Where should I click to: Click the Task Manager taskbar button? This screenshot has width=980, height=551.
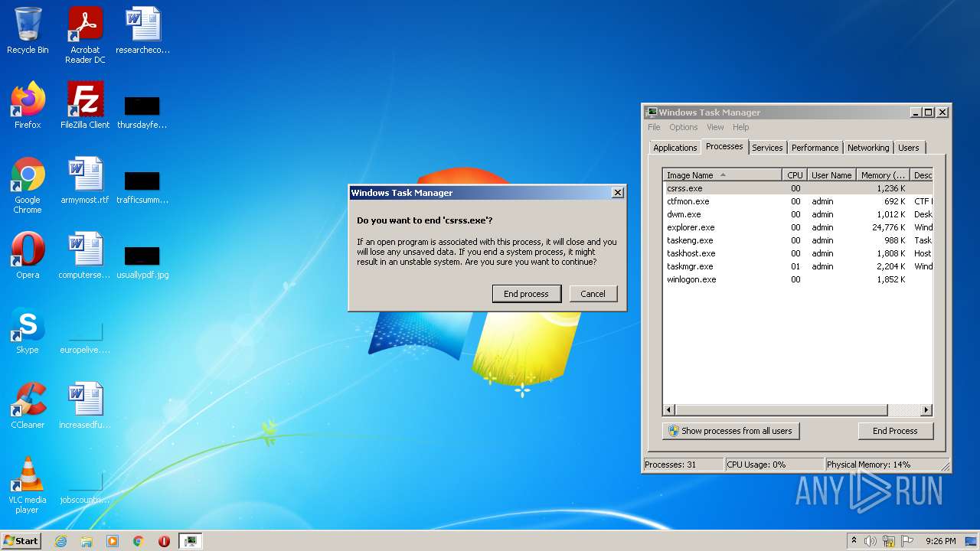pos(190,541)
